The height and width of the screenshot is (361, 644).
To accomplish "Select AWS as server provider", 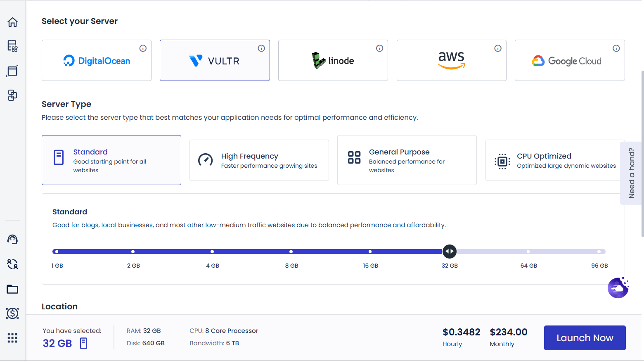I will (x=452, y=60).
